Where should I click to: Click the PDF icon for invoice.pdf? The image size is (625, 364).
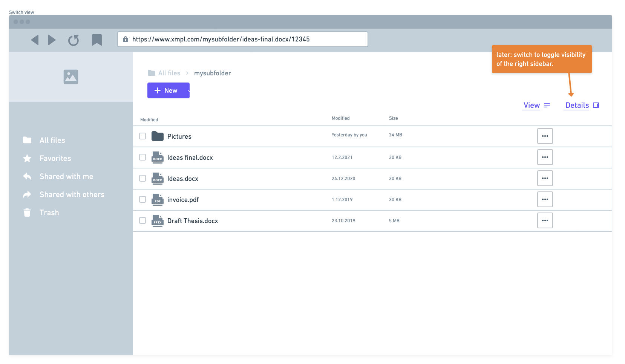tap(158, 199)
